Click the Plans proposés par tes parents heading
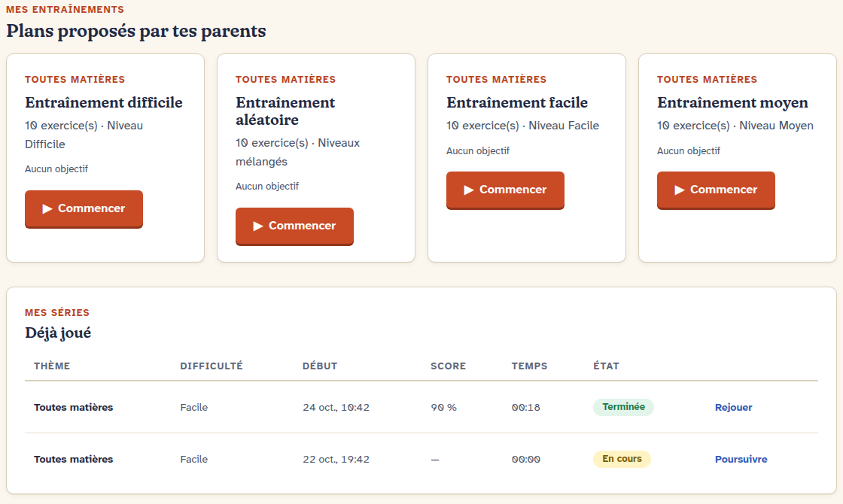843x504 pixels. click(x=136, y=31)
